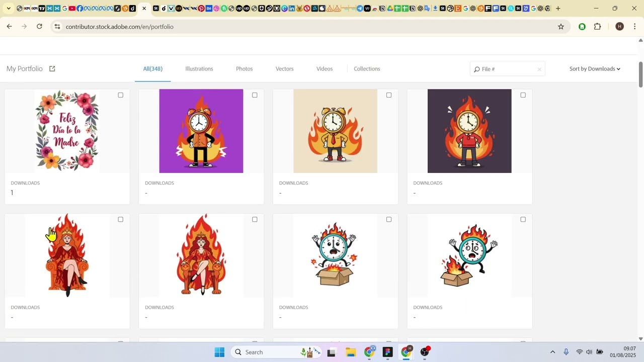644x362 pixels.
Task: Check the box on dark background flame clock image
Action: tap(523, 95)
